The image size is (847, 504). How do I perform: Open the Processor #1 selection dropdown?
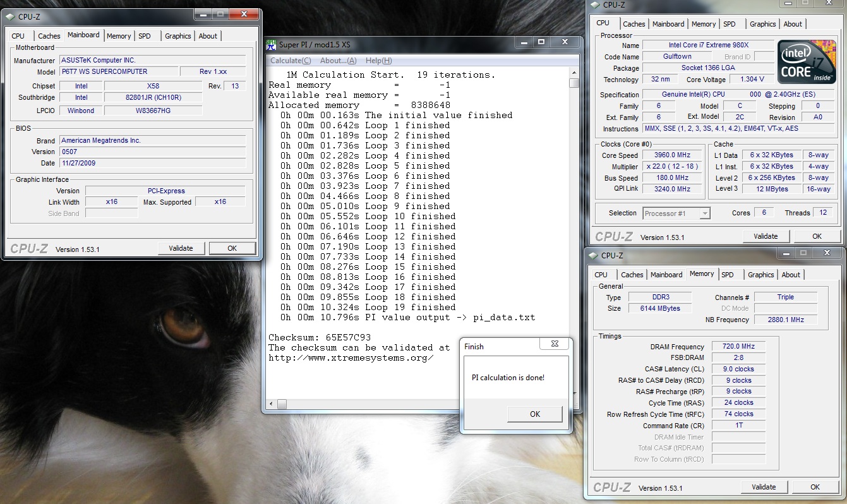point(676,213)
